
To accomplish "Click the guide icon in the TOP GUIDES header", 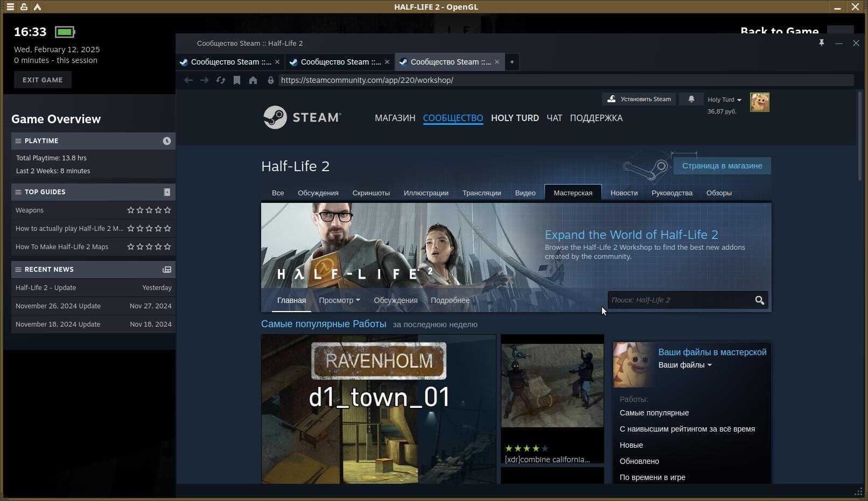I will [x=167, y=192].
